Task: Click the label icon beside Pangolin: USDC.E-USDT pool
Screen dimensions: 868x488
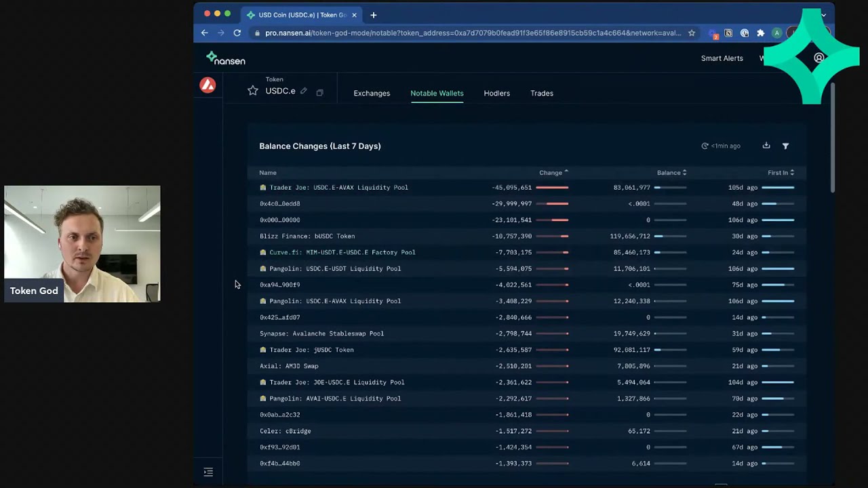Action: click(263, 268)
